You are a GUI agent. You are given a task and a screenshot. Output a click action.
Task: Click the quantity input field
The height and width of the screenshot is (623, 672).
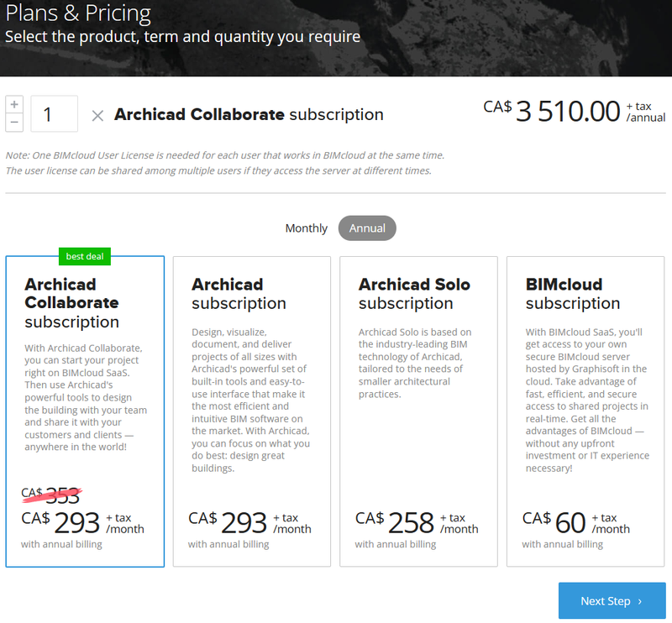click(x=54, y=114)
